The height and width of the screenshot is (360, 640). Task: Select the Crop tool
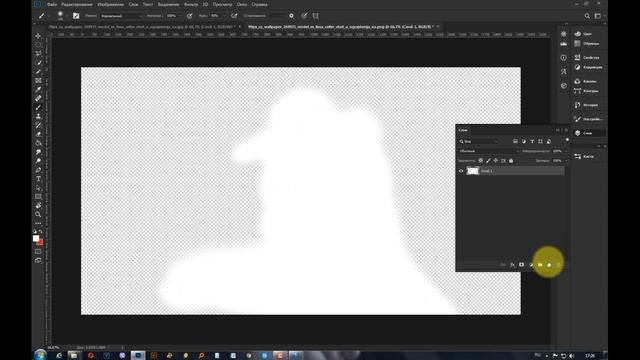pyautogui.click(x=38, y=72)
